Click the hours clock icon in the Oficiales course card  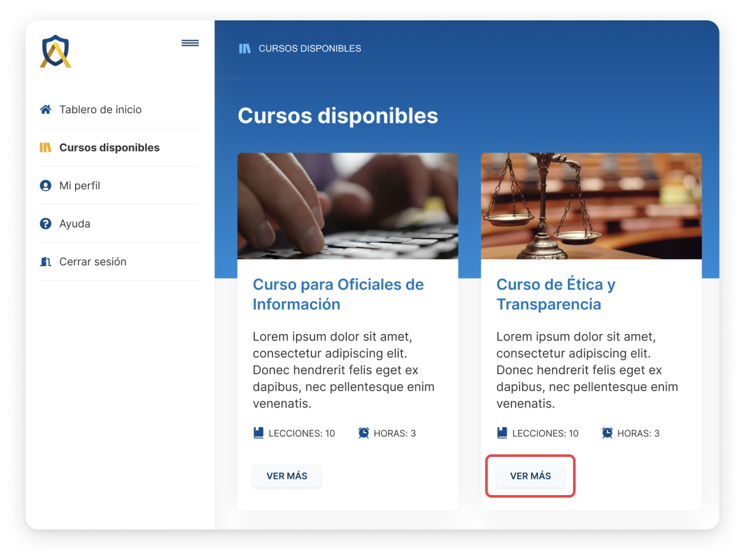coord(364,433)
